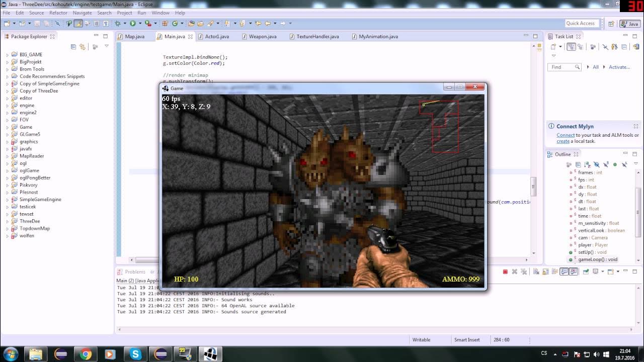Open the Navigate menu
The width and height of the screenshot is (644, 362).
coord(82,13)
